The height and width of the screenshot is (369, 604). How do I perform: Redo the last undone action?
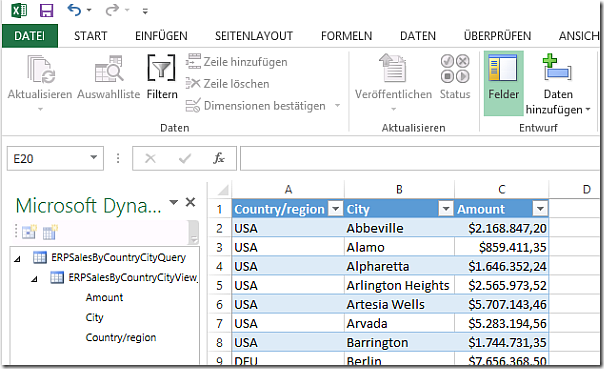coord(112,10)
